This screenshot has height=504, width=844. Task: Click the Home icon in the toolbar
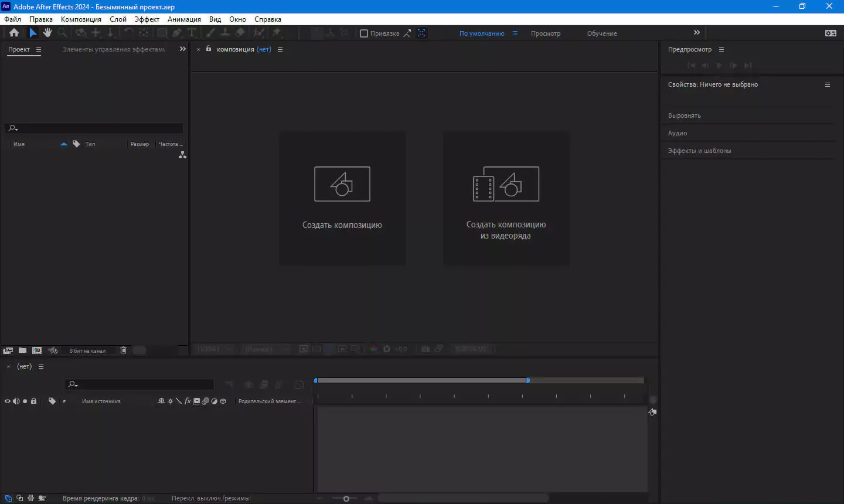click(x=13, y=33)
